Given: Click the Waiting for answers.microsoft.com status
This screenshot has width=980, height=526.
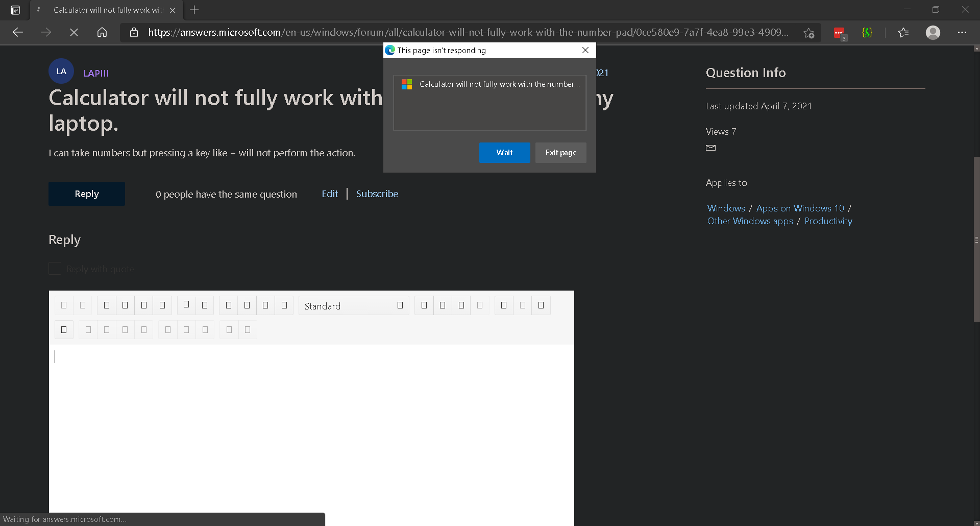Looking at the screenshot, I should pos(65,519).
